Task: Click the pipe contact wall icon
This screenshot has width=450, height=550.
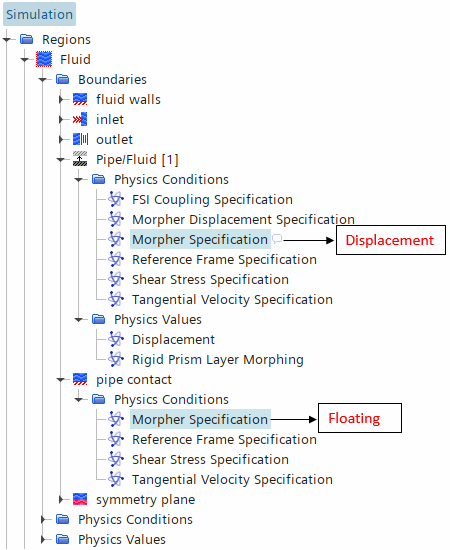Action: (80, 379)
